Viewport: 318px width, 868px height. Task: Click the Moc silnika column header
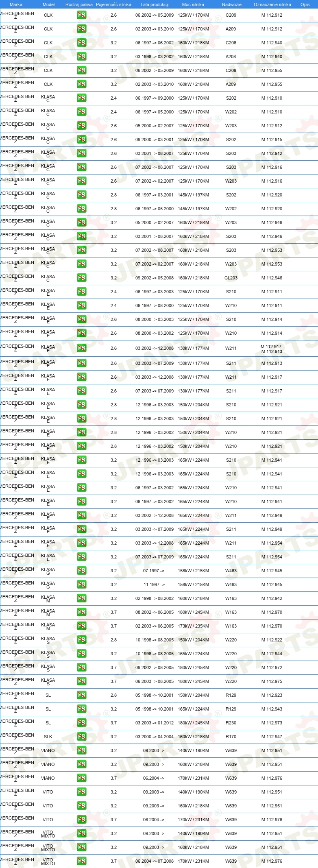(x=193, y=4)
